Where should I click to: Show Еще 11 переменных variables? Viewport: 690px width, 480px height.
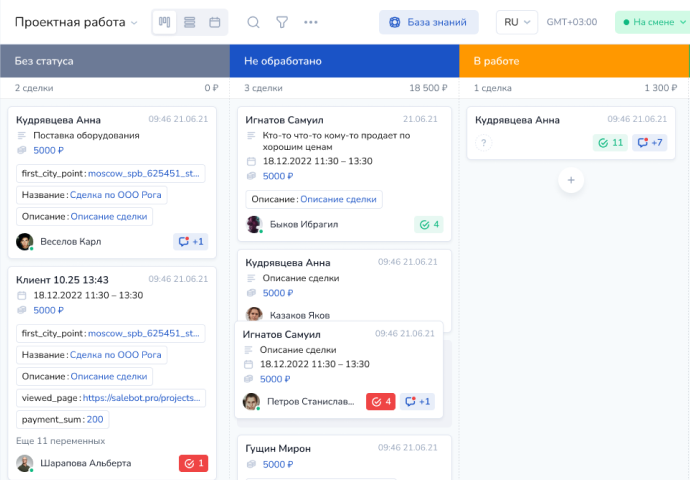tap(61, 441)
